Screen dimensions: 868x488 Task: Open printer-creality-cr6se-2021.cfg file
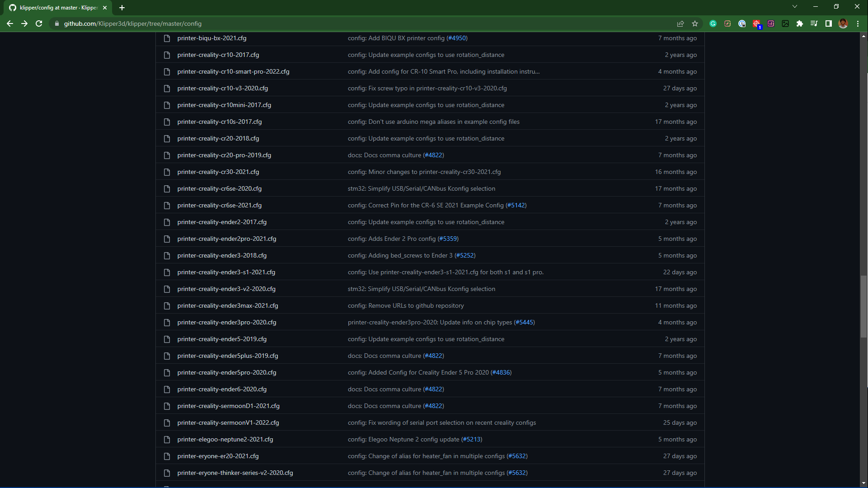(219, 205)
